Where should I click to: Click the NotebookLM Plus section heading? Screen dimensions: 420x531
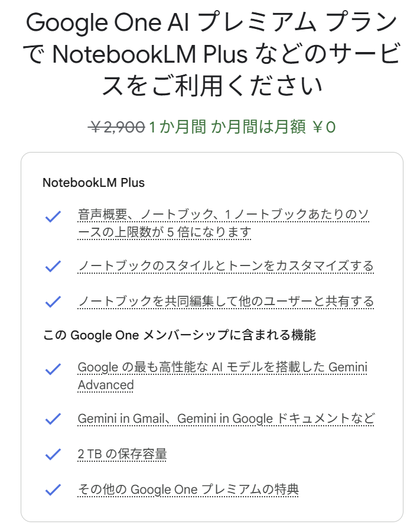tap(93, 183)
